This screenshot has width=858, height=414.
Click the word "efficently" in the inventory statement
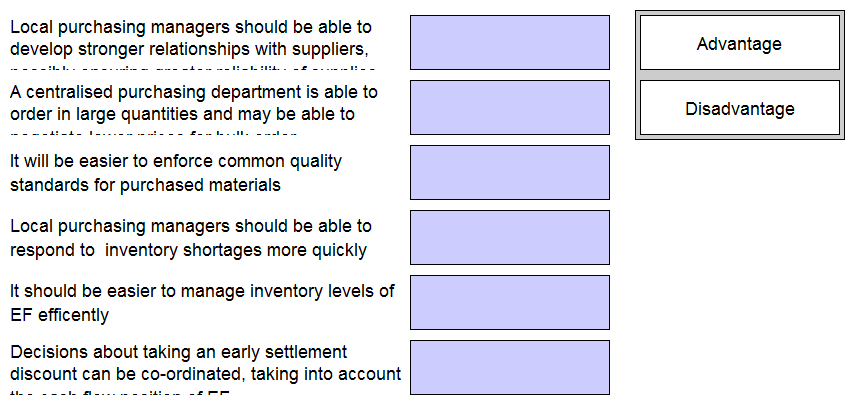click(x=72, y=315)
